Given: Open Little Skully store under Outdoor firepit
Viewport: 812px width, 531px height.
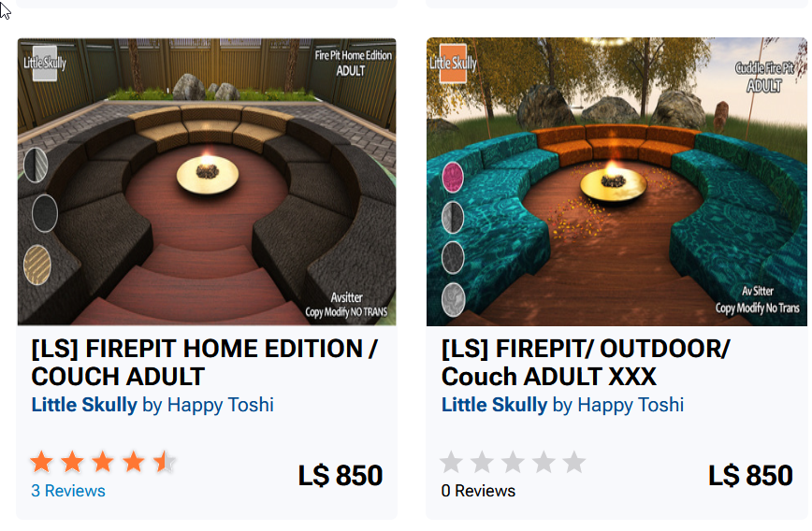Looking at the screenshot, I should pyautogui.click(x=494, y=405).
